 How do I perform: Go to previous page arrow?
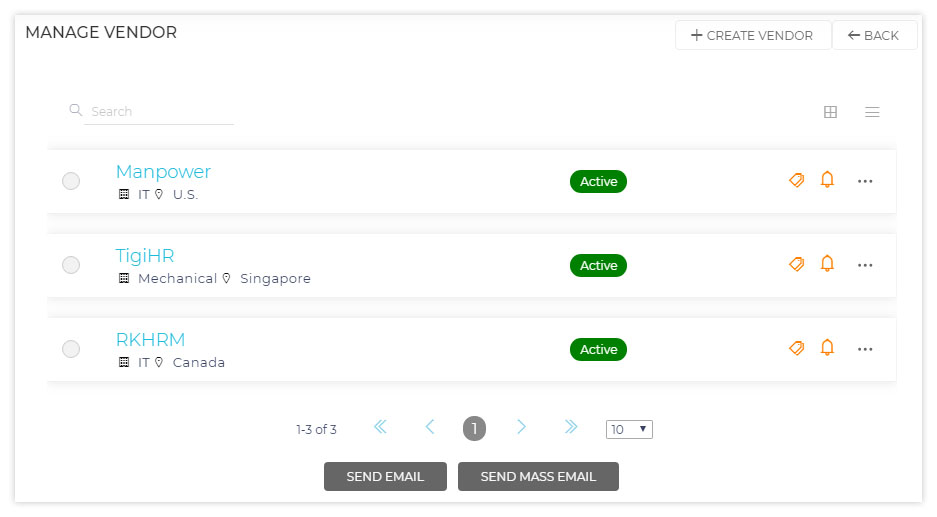[430, 427]
